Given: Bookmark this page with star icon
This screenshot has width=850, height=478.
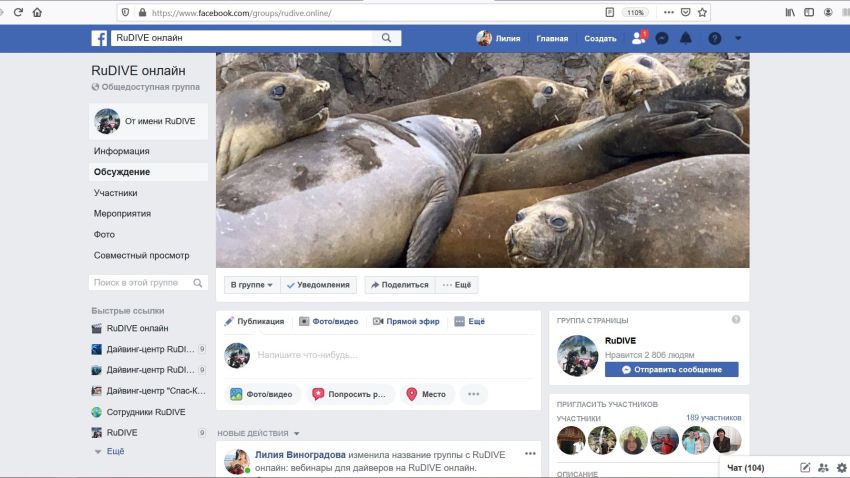Looking at the screenshot, I should tap(703, 12).
